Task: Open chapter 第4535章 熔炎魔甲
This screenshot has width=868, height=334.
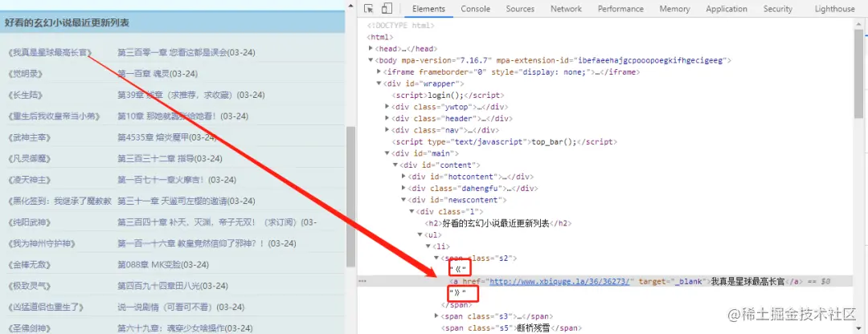Action: [152, 137]
